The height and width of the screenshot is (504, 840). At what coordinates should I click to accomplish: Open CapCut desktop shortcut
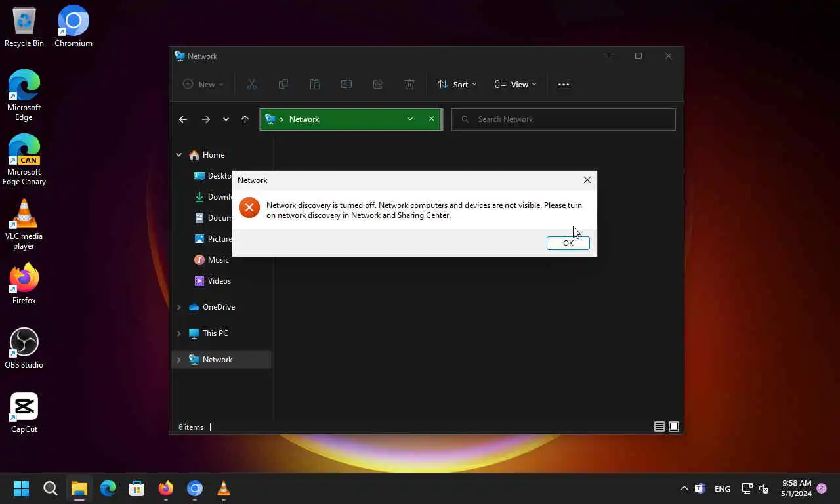pyautogui.click(x=24, y=413)
